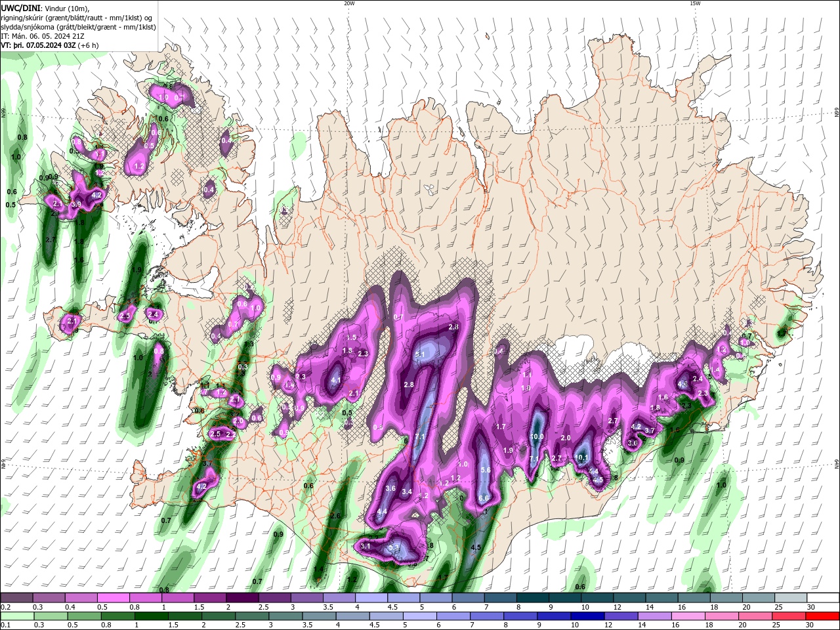Click the '3.0' value in the southeast
The width and height of the screenshot is (840, 630).
[x=633, y=444]
